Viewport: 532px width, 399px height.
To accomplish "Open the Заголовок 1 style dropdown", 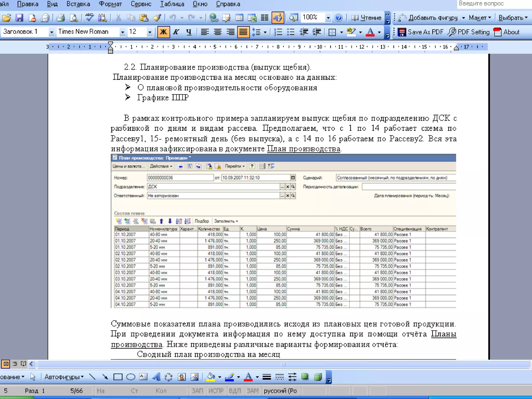I will point(51,32).
